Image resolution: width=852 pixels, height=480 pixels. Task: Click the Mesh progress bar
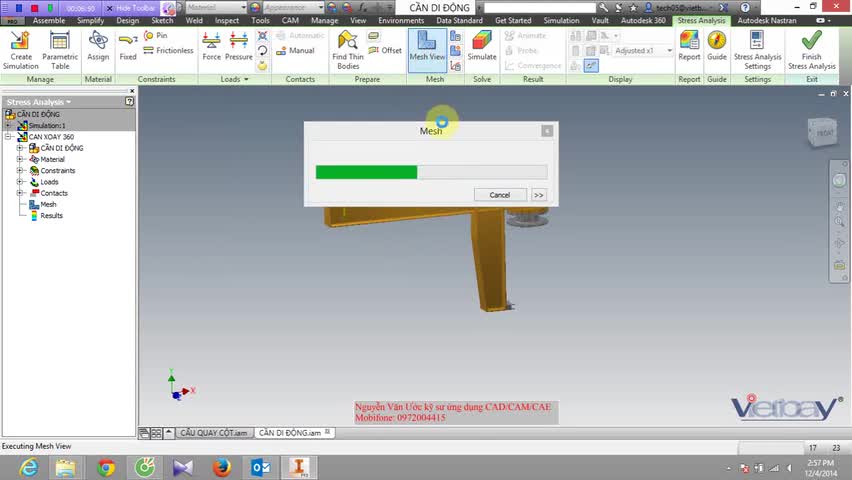[431, 172]
